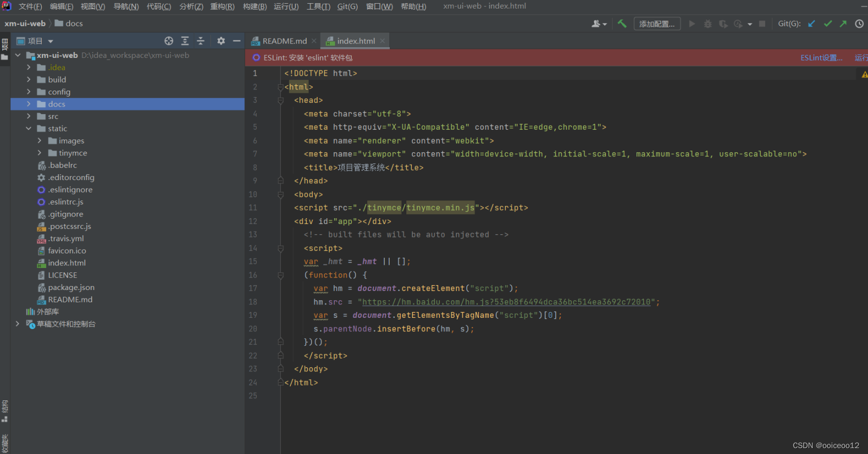The height and width of the screenshot is (454, 868).
Task: Open project panel settings gear
Action: point(221,41)
